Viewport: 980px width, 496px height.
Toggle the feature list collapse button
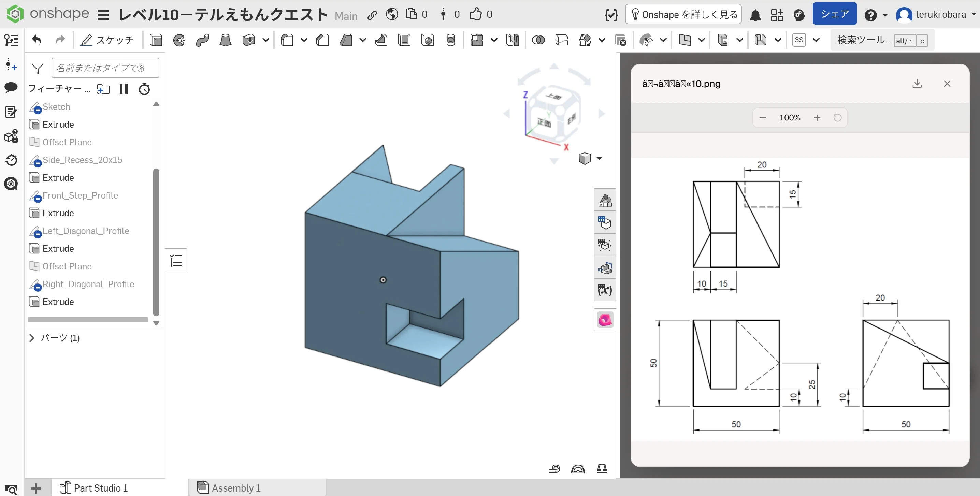point(176,261)
